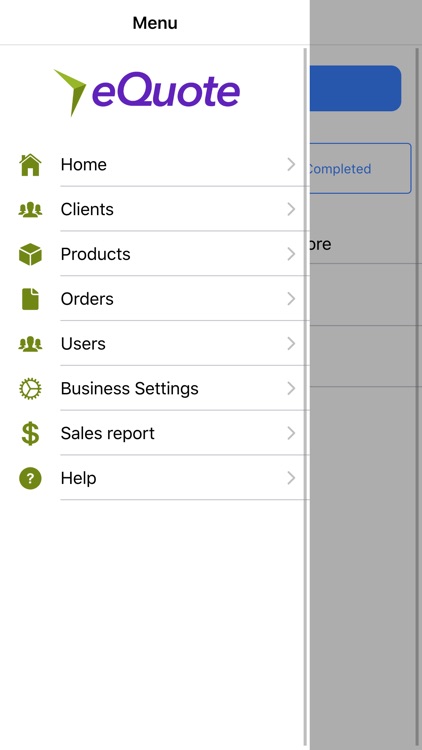Click the Clients group-of-people icon

click(30, 210)
